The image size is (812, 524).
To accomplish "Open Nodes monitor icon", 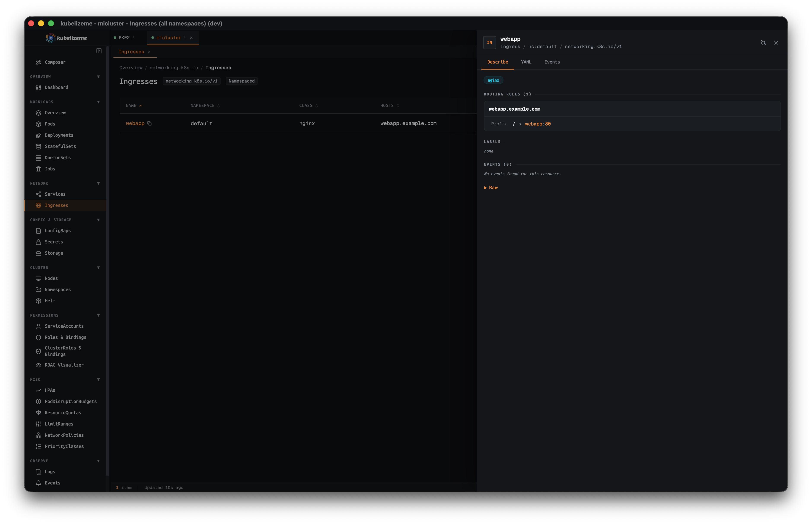I will 38,278.
